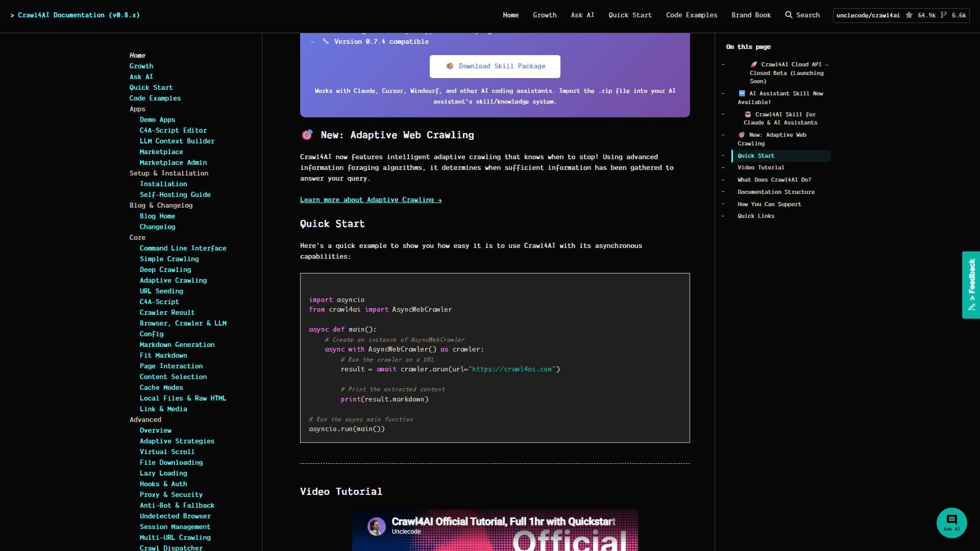The width and height of the screenshot is (980, 551).
Task: Open Multi-URL Crawling in sidebar
Action: (x=175, y=537)
